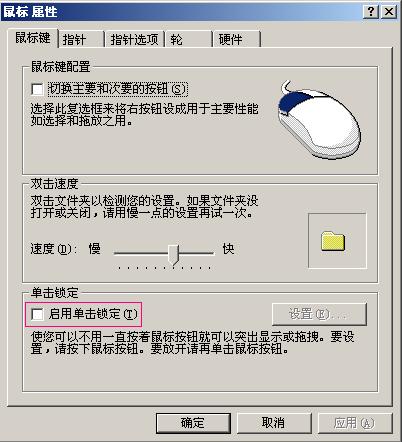Click the yellow folder test icon
The image size is (402, 442).
(x=333, y=241)
